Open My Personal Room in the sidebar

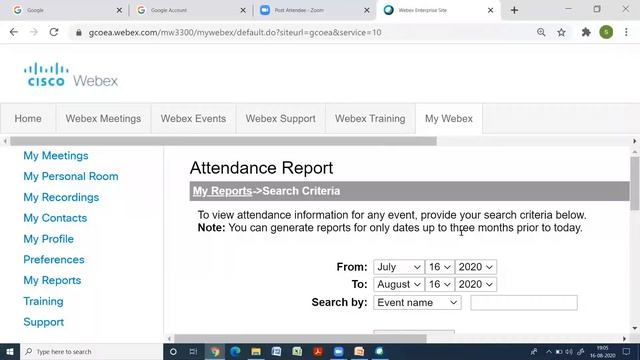(x=71, y=176)
